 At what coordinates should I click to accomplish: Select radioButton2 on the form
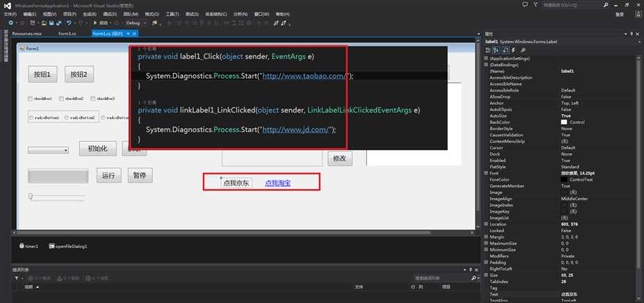point(80,117)
